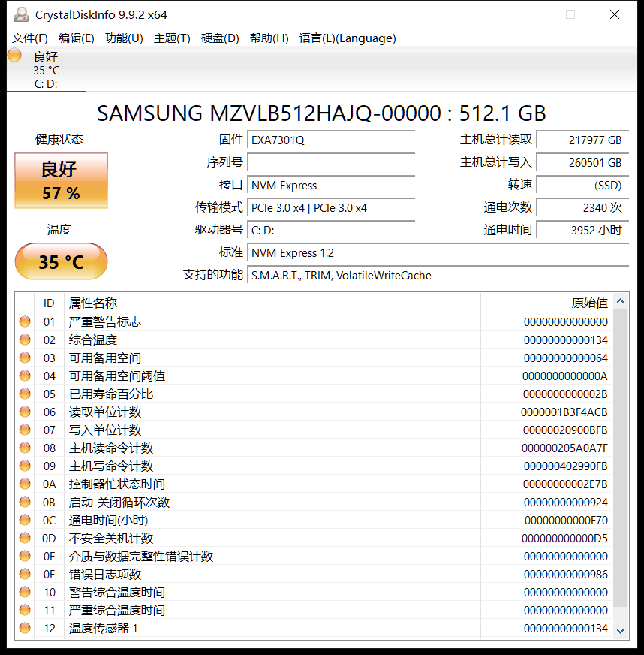Click status orb for attribute 05 已用寿命百分比
Viewport: 644px width, 655px height.
coord(25,394)
